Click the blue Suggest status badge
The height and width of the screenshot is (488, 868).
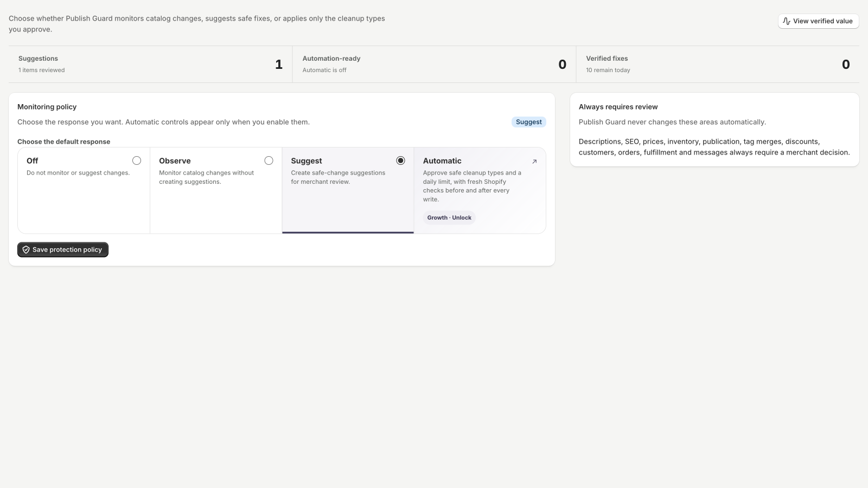528,122
